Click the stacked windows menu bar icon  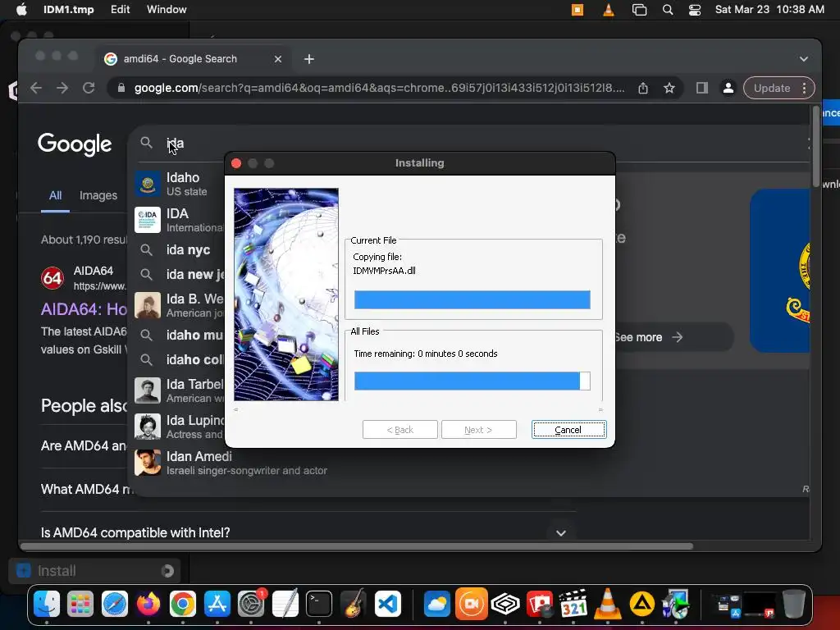point(639,10)
